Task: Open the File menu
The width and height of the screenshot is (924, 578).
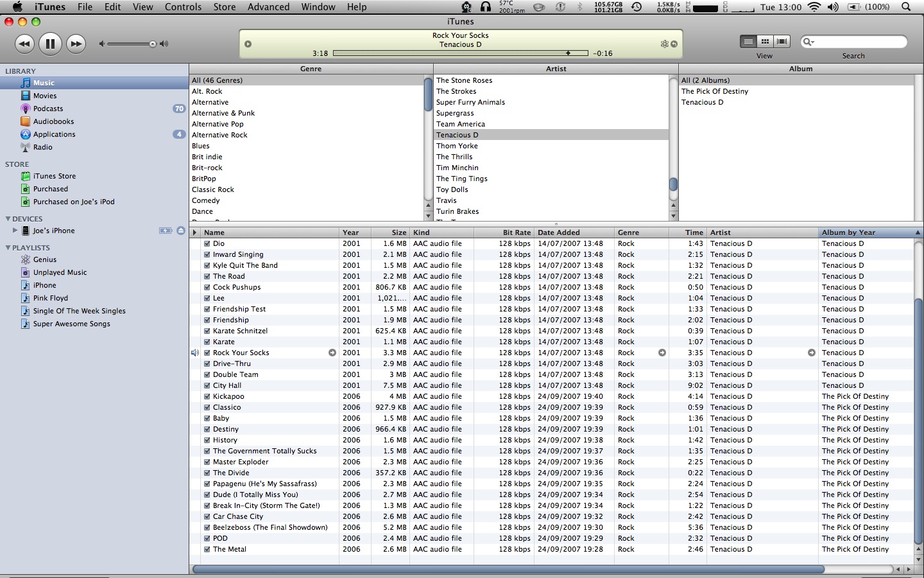Action: pyautogui.click(x=85, y=7)
